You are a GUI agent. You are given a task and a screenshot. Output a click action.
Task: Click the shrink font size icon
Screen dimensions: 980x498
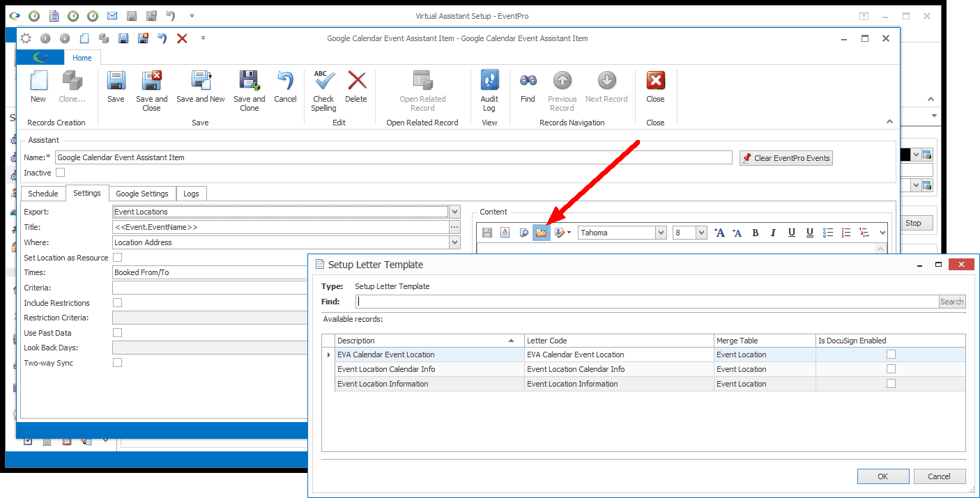point(737,233)
